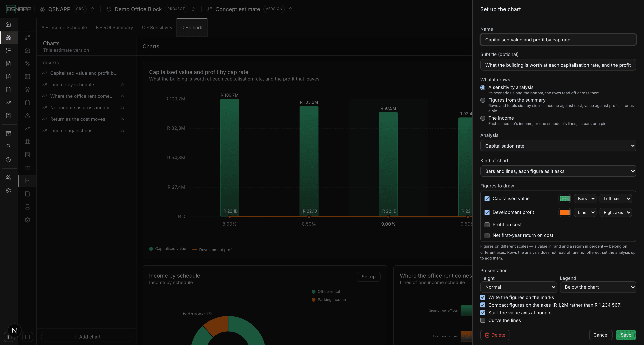The width and height of the screenshot is (644, 345).
Task: Enable the Curve the lines checkbox
Action: coord(483,320)
